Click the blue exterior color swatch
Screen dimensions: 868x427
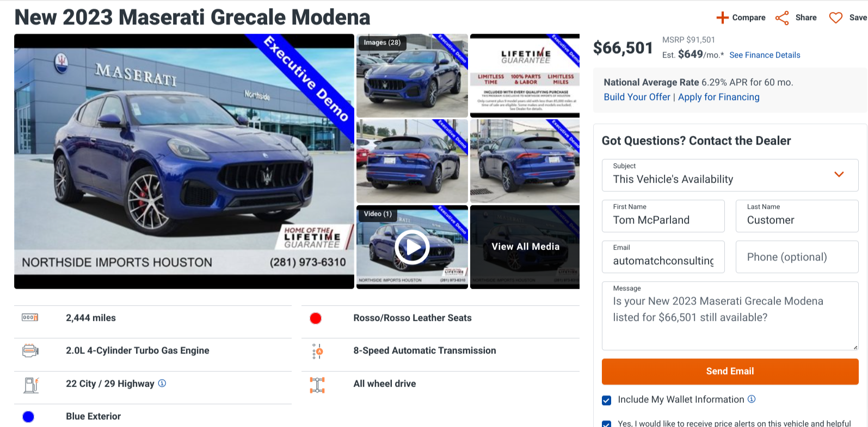(x=28, y=417)
